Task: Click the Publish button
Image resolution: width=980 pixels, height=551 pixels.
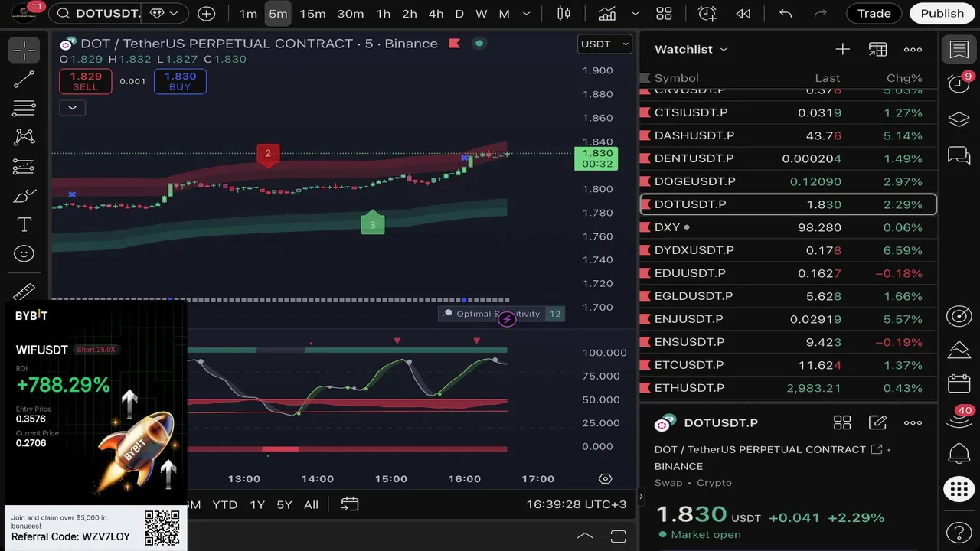Action: point(942,13)
